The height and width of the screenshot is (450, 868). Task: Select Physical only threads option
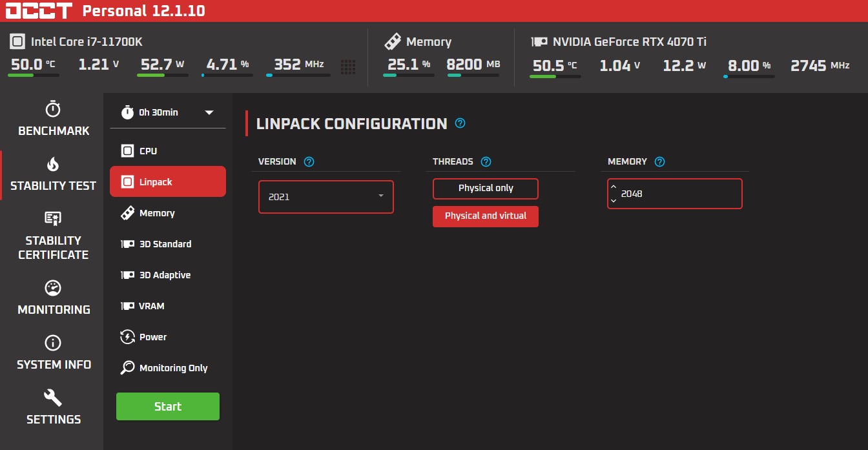pos(485,189)
